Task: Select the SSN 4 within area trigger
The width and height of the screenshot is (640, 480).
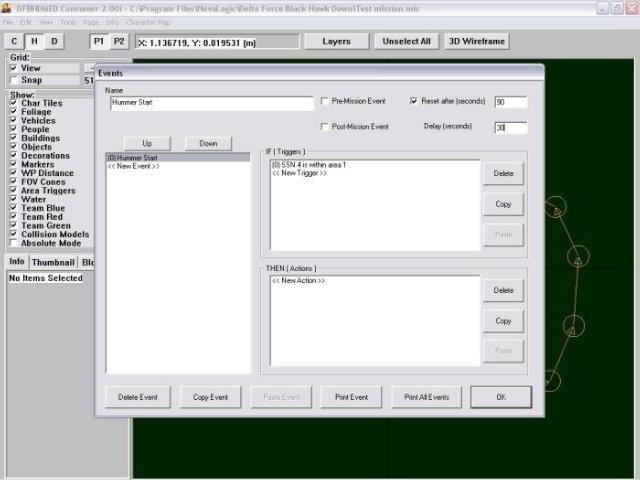Action: (x=309, y=164)
